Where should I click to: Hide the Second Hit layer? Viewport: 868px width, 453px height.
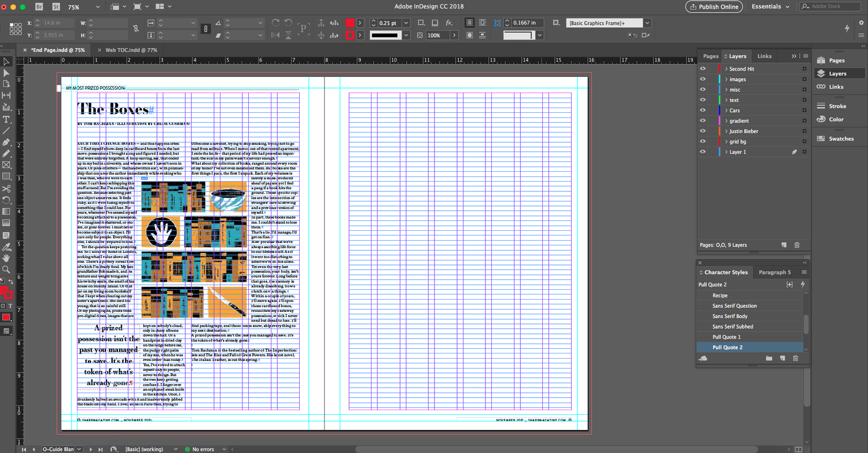coord(703,69)
